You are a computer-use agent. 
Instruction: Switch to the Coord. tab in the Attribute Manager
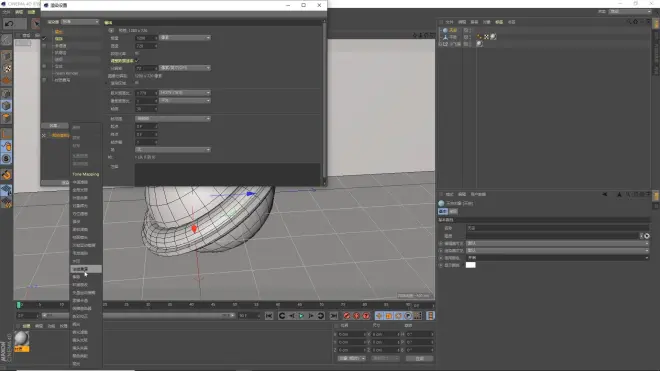click(x=453, y=211)
